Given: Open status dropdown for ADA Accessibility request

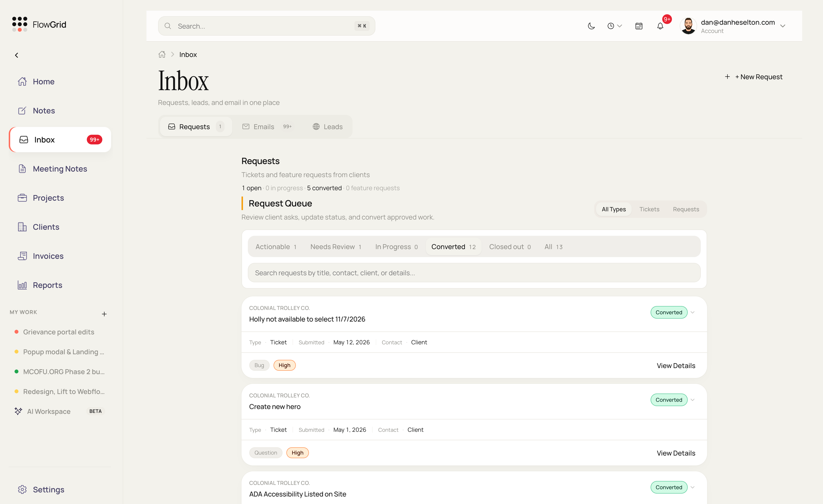Looking at the screenshot, I should [693, 487].
